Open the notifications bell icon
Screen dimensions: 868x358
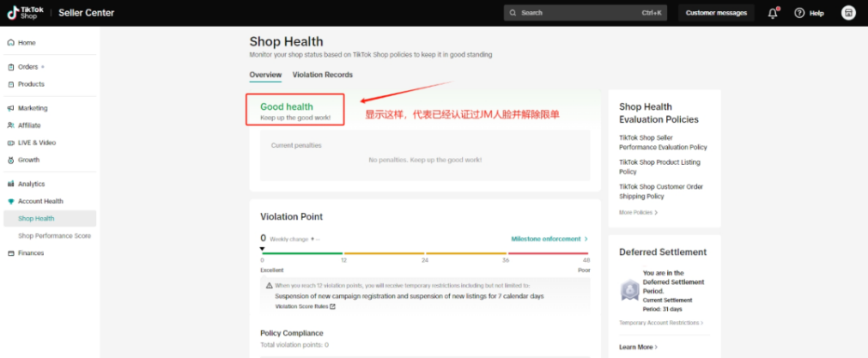point(773,13)
